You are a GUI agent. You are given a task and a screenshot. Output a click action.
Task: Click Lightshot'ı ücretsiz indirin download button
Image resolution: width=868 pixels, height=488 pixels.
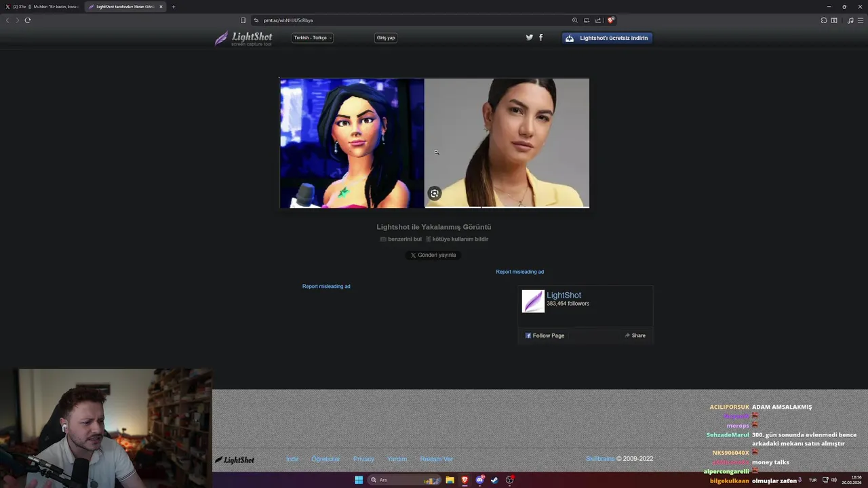[608, 38]
